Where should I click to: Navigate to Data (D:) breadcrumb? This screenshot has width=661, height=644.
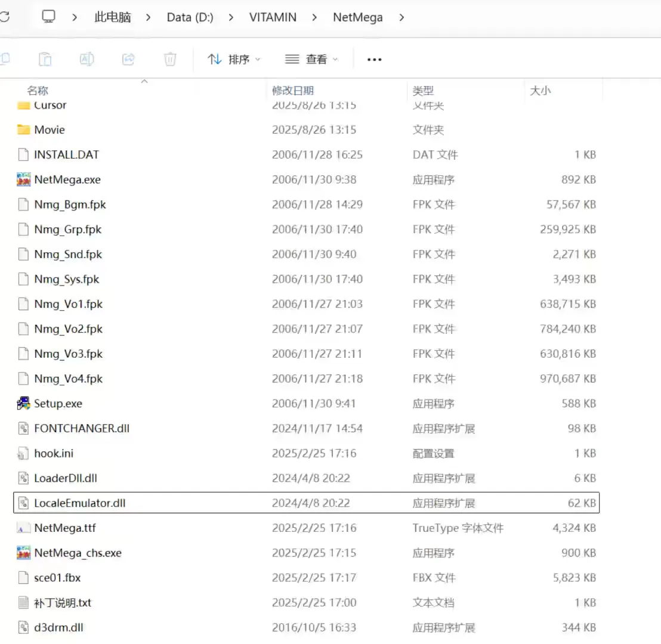[x=190, y=17]
